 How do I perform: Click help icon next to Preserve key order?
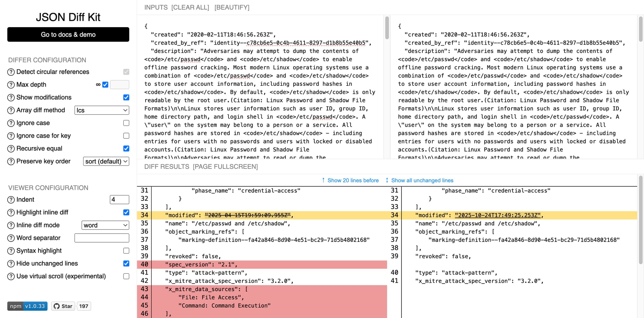[x=11, y=162]
